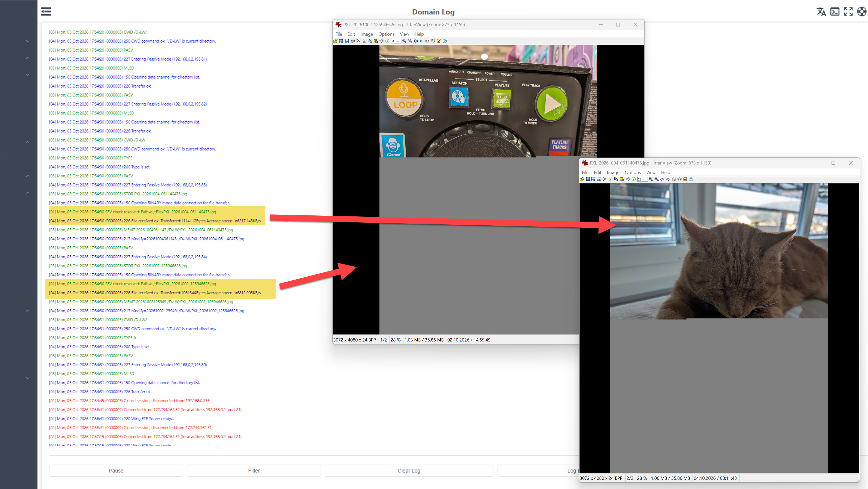
Task: Click Print icon in PXL_20261002 window
Action: pos(353,41)
